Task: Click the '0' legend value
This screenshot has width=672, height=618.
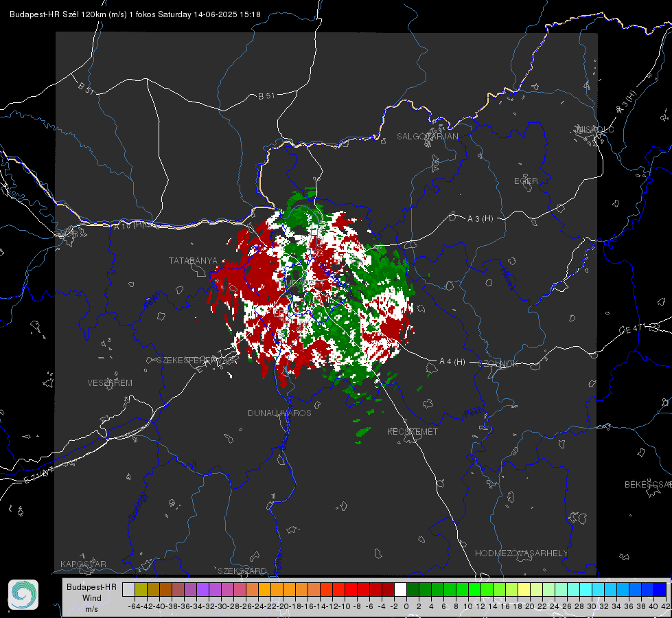Action: coord(406,606)
